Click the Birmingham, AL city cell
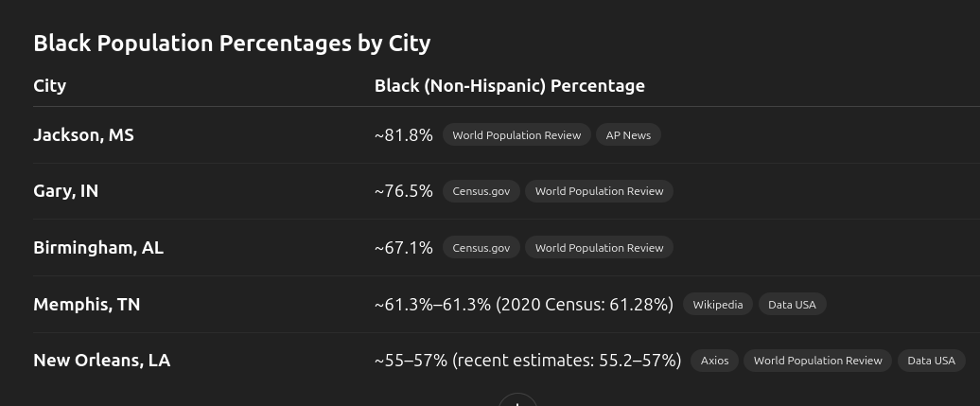980x406 pixels. [x=98, y=248]
